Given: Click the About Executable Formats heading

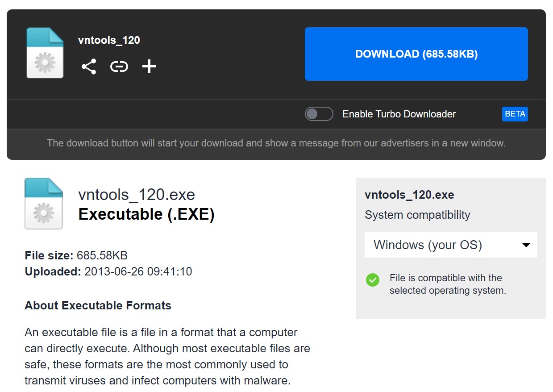Looking at the screenshot, I should coord(98,305).
